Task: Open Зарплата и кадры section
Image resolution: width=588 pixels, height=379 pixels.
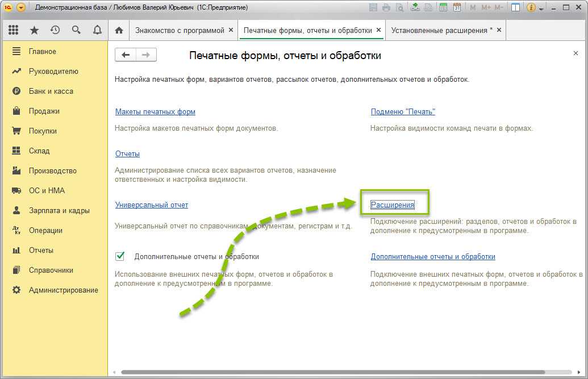Action: pos(59,210)
